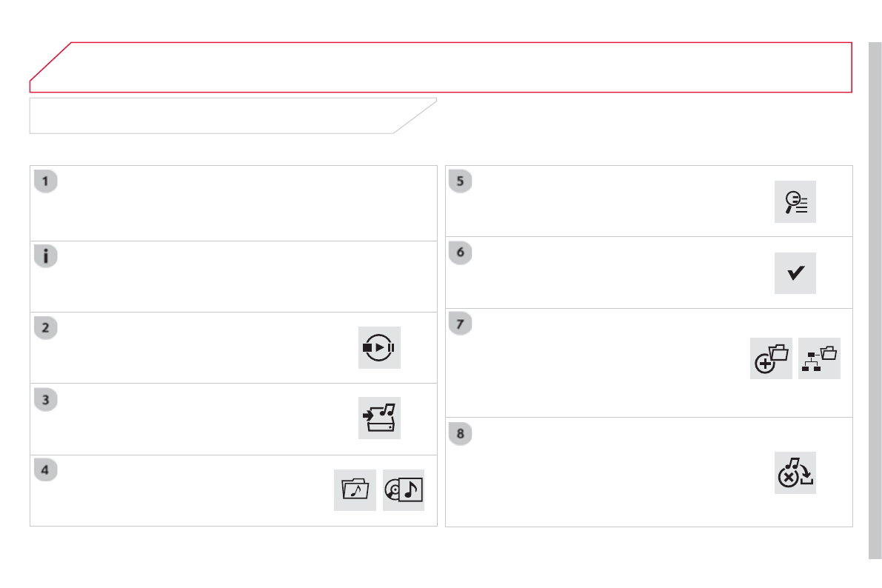The width and height of the screenshot is (882, 588).
Task: Click the information "i" badge
Action: tap(46, 257)
